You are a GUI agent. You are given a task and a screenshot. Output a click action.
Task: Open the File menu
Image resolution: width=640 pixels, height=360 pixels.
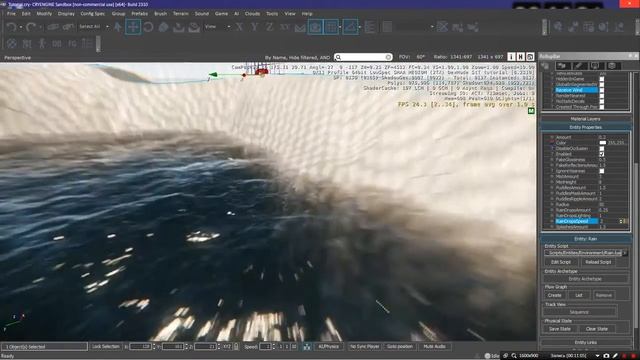[x=11, y=13]
